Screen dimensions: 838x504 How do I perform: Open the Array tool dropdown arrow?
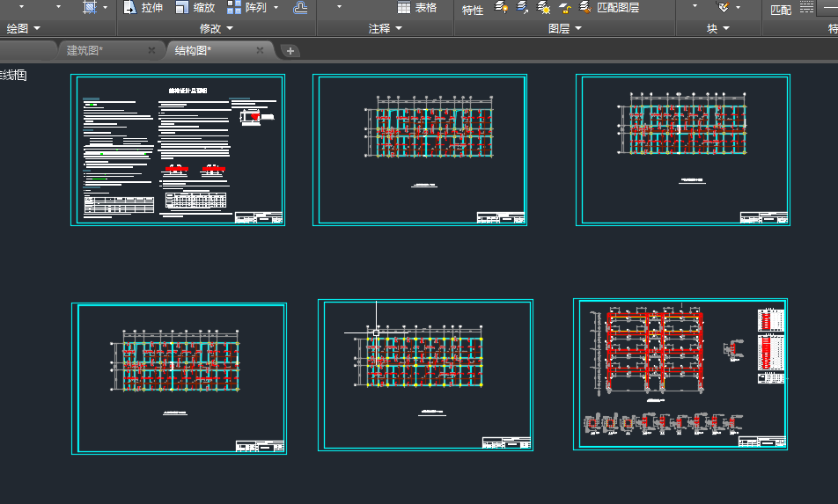(x=276, y=8)
